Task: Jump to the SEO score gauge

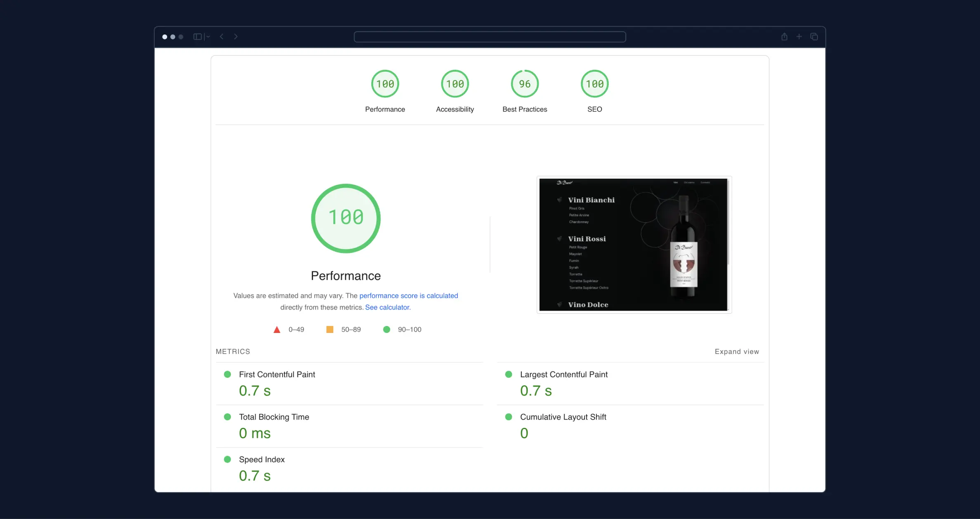Action: tap(594, 84)
